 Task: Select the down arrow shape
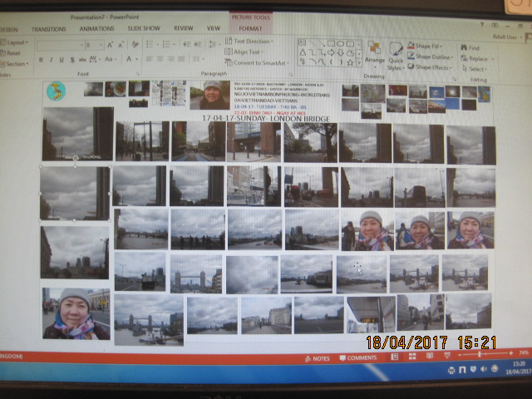[341, 52]
